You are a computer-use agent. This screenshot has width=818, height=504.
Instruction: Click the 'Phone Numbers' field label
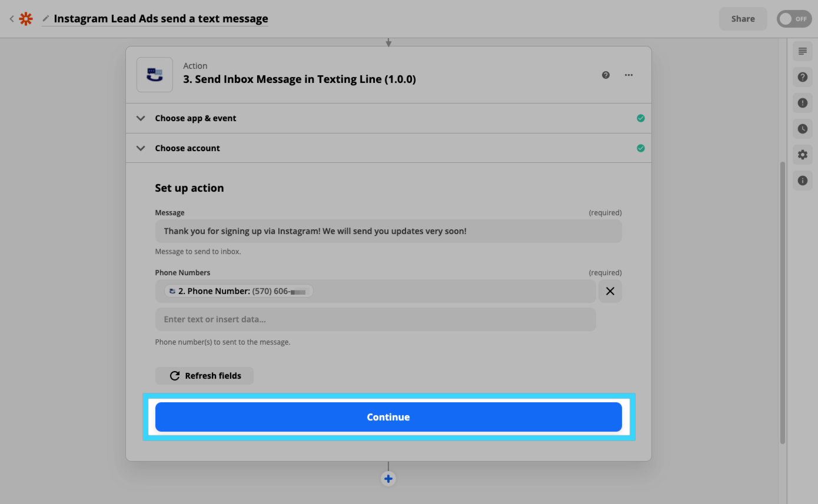coord(182,273)
